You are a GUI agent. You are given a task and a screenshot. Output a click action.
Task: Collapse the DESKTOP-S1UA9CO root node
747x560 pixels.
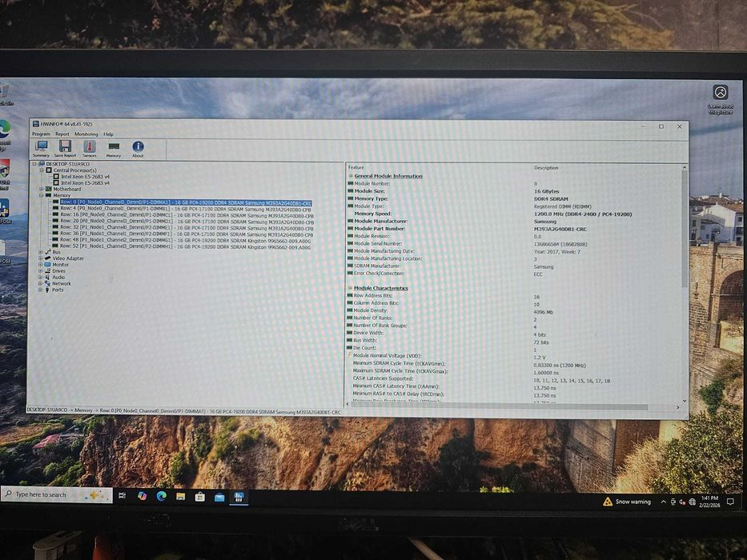(34, 164)
